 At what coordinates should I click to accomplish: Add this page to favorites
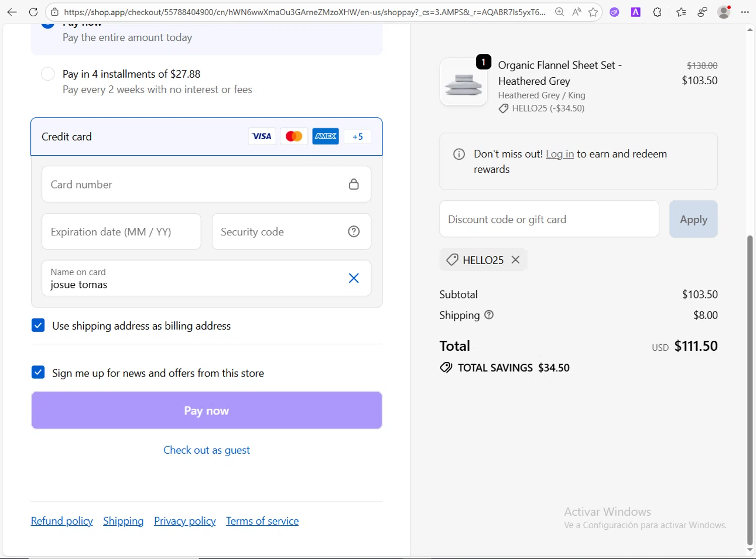point(593,12)
